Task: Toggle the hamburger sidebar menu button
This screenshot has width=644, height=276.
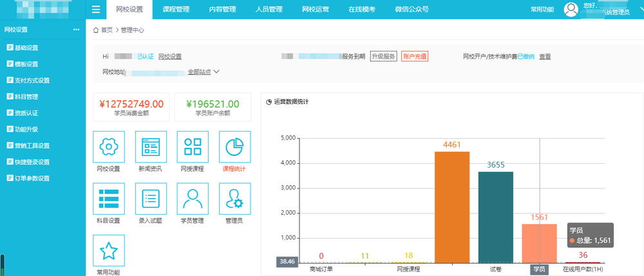Action: click(x=96, y=10)
